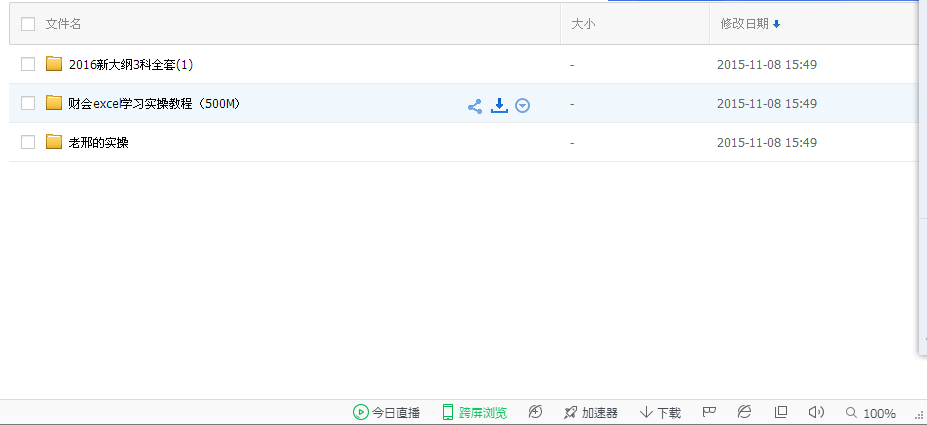Click the flag icon in status bar
This screenshot has height=425, width=927.
click(x=709, y=411)
